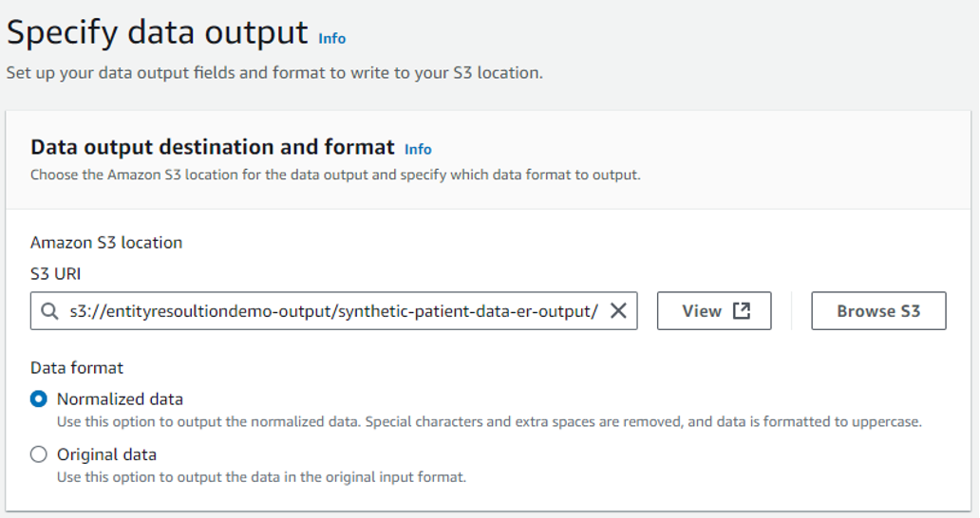Click the external link icon on View
980x518 pixels.
click(742, 311)
